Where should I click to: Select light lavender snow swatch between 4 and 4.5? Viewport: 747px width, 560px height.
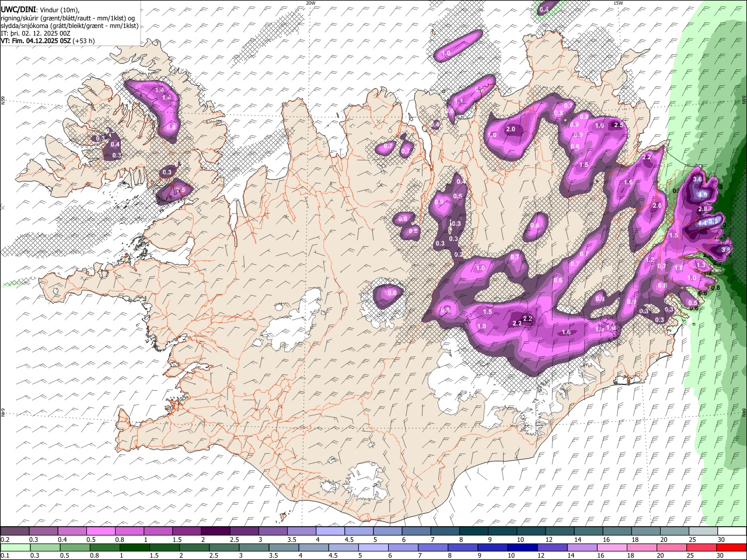[x=330, y=531]
